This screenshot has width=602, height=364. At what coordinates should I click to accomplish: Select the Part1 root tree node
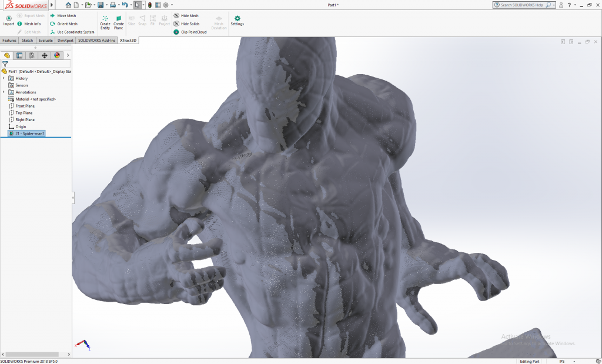pyautogui.click(x=36, y=71)
